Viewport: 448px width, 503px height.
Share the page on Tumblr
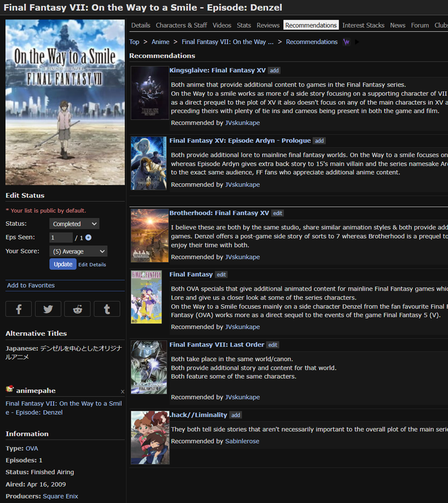click(107, 309)
